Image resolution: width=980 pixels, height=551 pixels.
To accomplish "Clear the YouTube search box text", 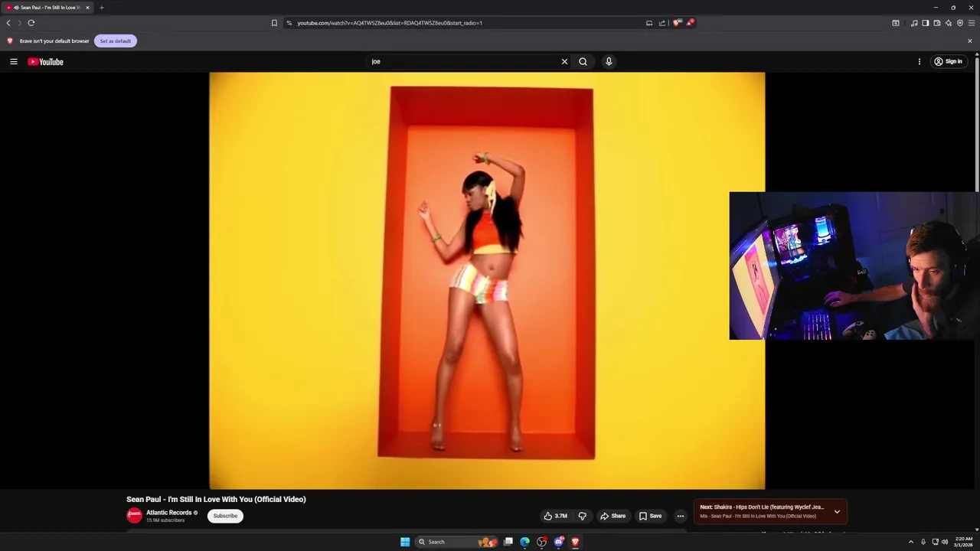I will 564,61.
